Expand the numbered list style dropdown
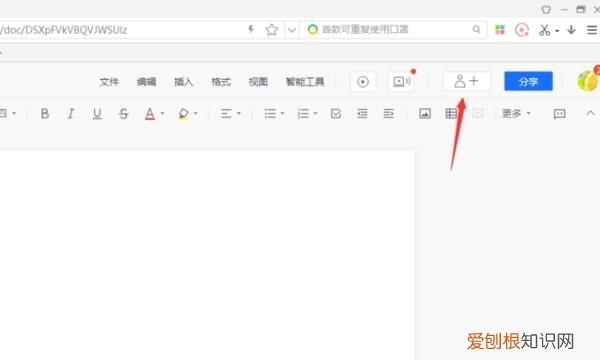 tap(316, 114)
